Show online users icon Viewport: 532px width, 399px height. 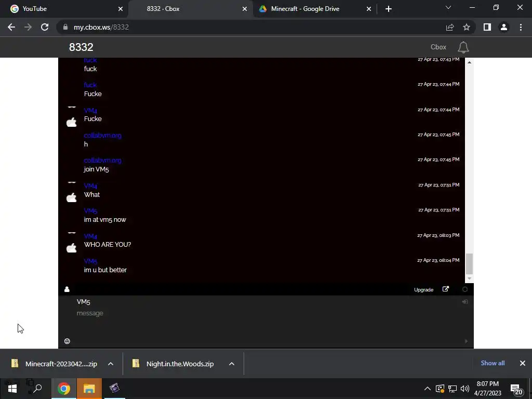[x=67, y=289]
